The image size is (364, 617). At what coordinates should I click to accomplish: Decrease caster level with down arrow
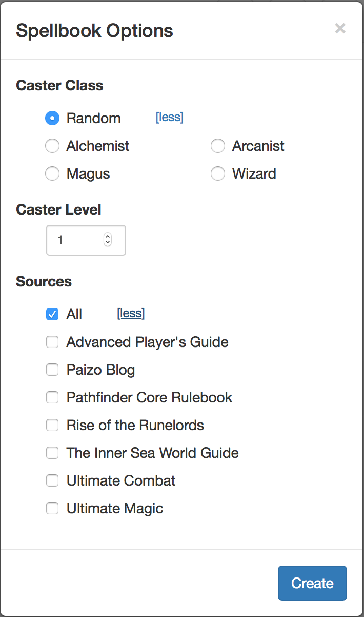pyautogui.click(x=108, y=243)
